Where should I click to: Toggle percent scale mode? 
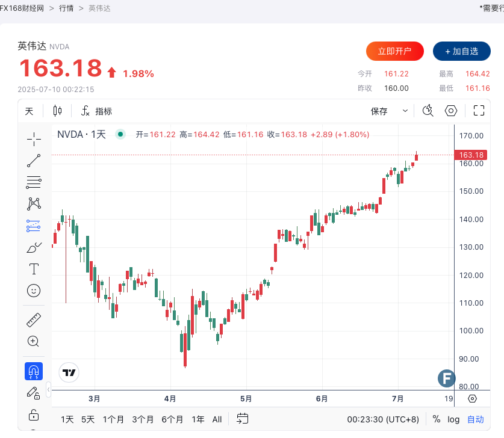[436, 419]
